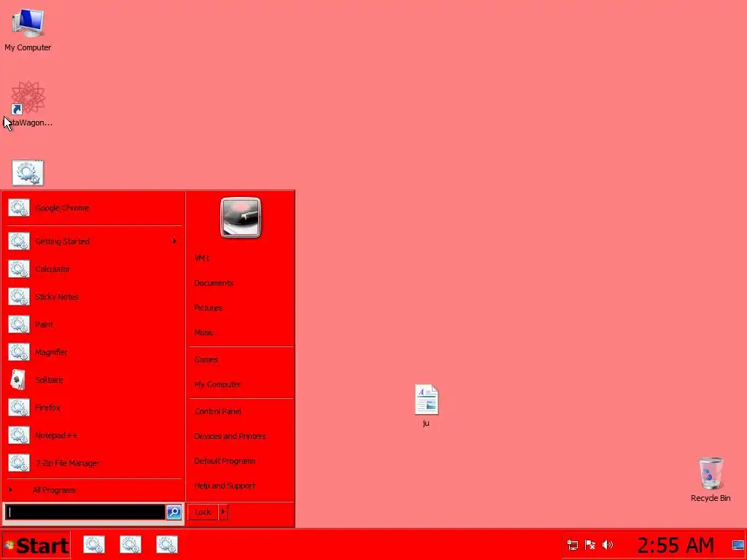
Task: Click second pinned taskbar gear icon
Action: click(131, 545)
